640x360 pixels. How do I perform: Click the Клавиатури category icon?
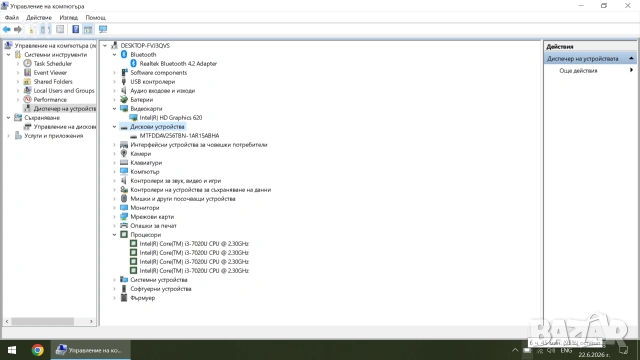tap(124, 162)
